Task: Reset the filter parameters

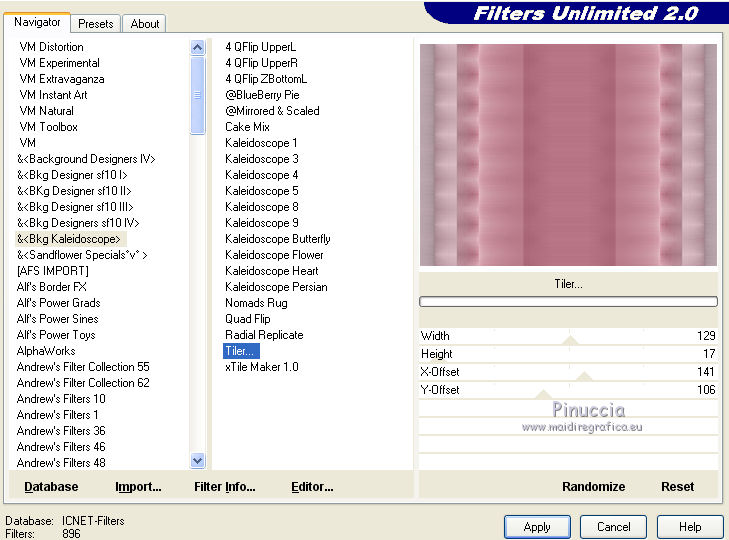Action: coord(677,487)
